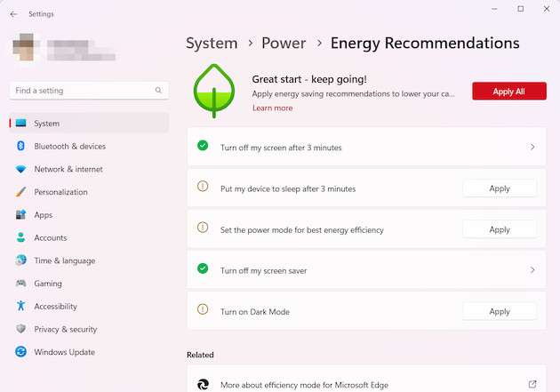
Task: Navigate to Power in the breadcrumb
Action: tap(284, 43)
